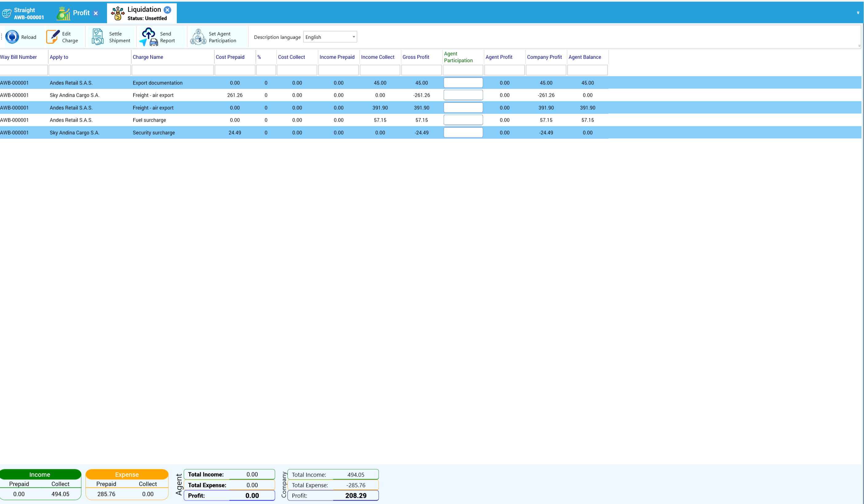Click Cost Prepaid value 261.26
This screenshot has width=864, height=504.
[x=235, y=95]
